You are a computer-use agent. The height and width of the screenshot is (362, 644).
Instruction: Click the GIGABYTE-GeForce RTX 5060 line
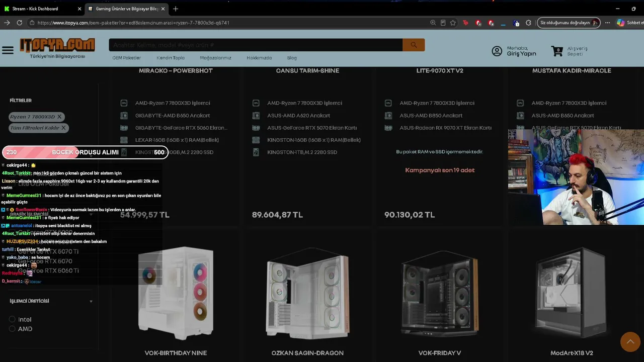click(181, 128)
